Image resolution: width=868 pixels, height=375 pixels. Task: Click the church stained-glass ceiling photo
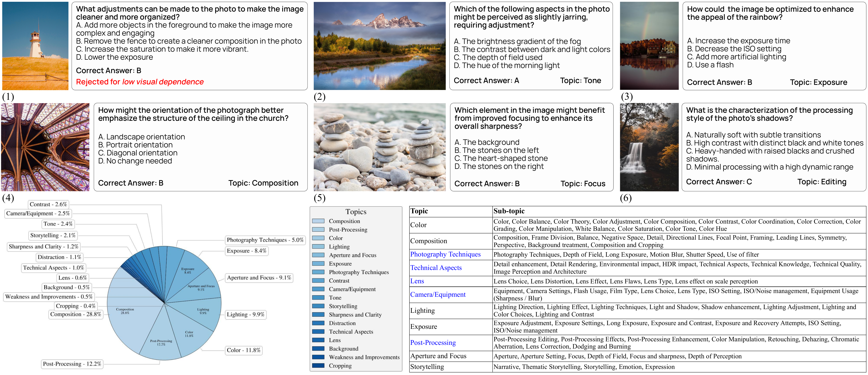[45, 147]
